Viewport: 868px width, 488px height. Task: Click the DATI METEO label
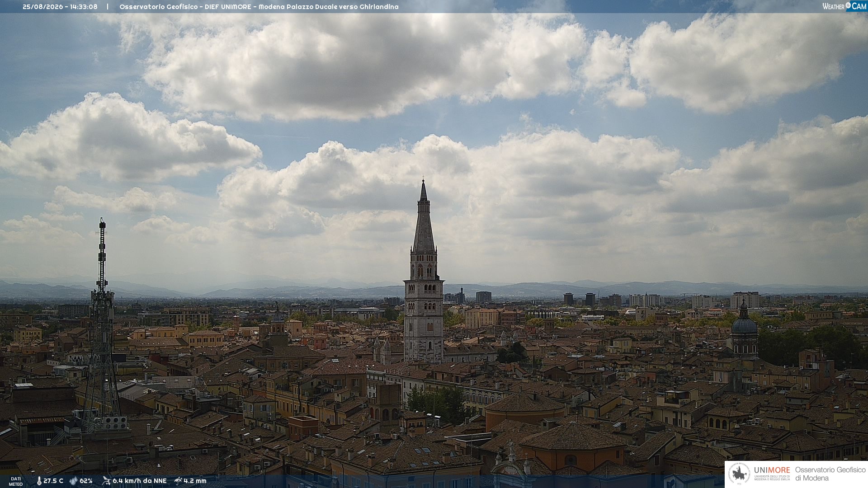pyautogui.click(x=16, y=481)
